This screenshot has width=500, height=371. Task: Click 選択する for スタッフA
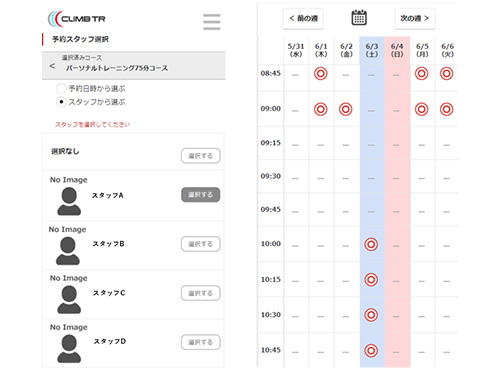[201, 195]
